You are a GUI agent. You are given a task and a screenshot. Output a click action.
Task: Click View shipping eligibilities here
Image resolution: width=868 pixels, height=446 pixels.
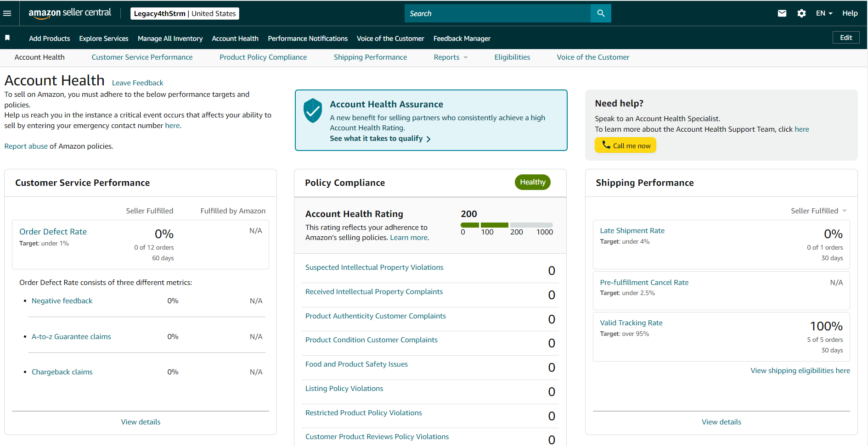coord(800,371)
